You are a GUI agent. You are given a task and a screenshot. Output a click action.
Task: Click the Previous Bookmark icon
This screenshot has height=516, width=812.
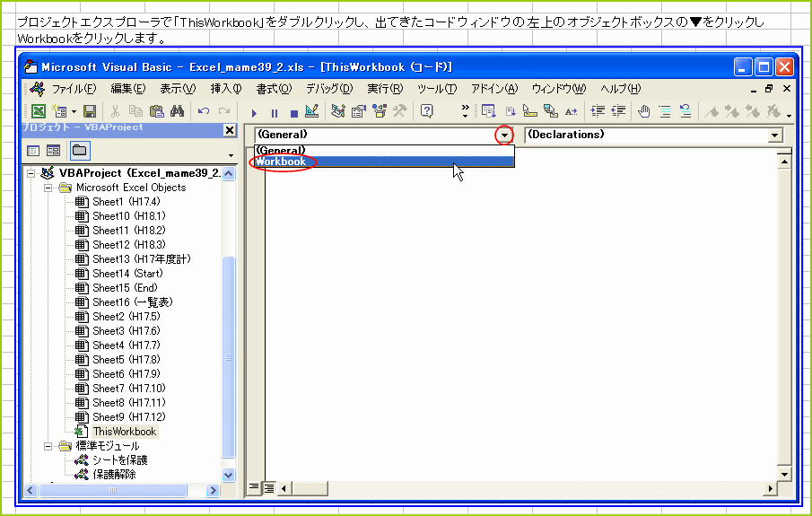(753, 111)
